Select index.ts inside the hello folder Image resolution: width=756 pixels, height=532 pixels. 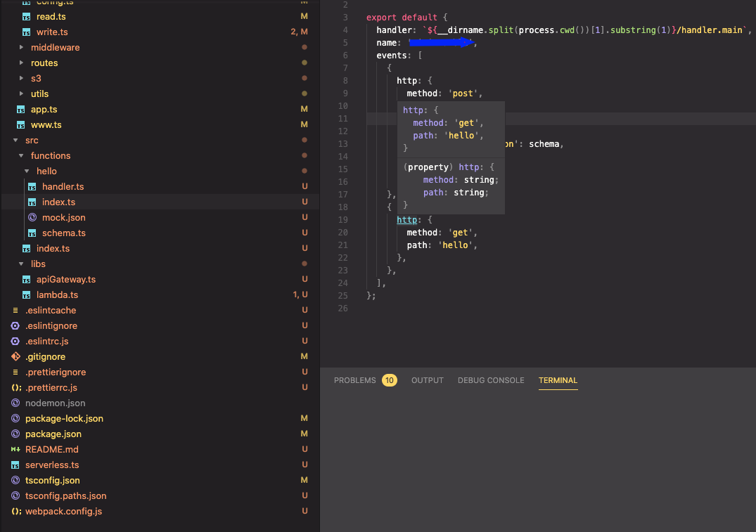(x=58, y=202)
